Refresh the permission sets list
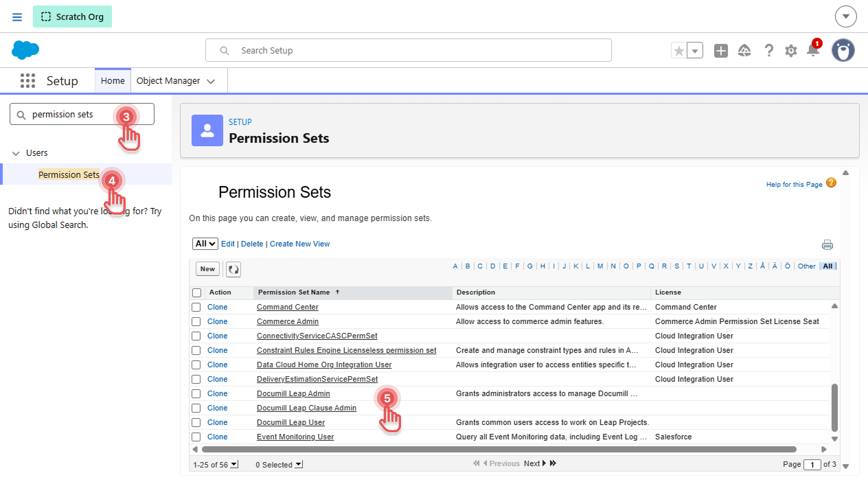868x484 pixels. [x=233, y=269]
